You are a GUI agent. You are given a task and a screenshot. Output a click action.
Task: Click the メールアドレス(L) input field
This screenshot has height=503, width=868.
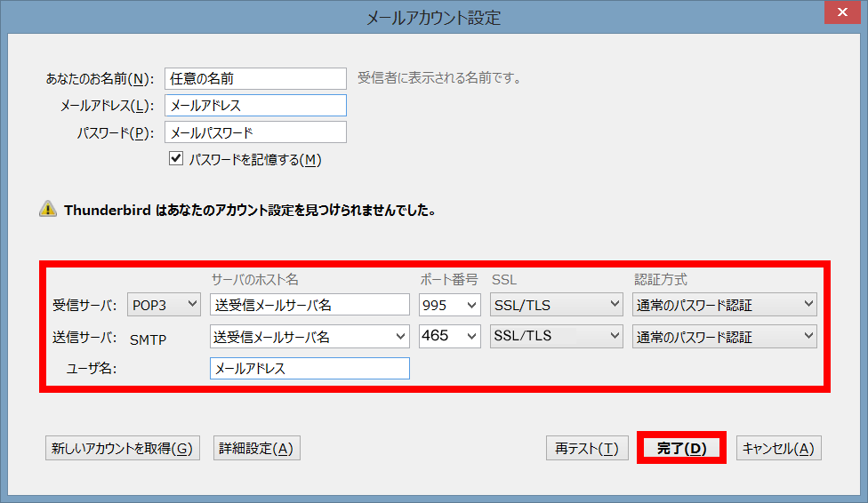point(256,105)
